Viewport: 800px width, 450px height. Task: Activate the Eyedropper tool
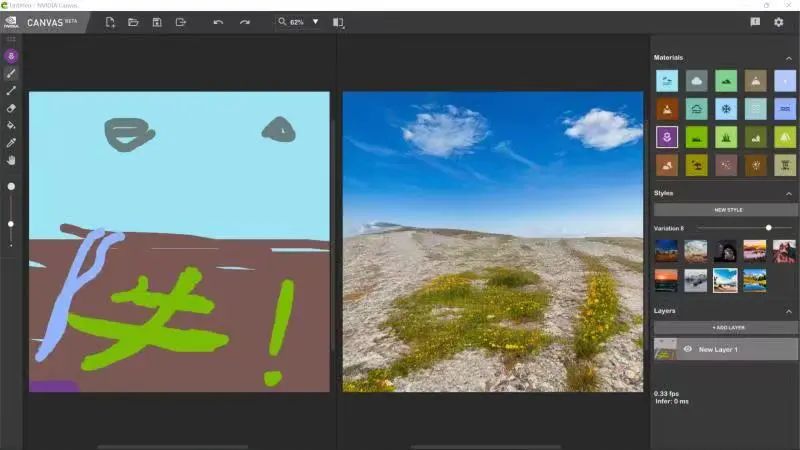[x=11, y=143]
